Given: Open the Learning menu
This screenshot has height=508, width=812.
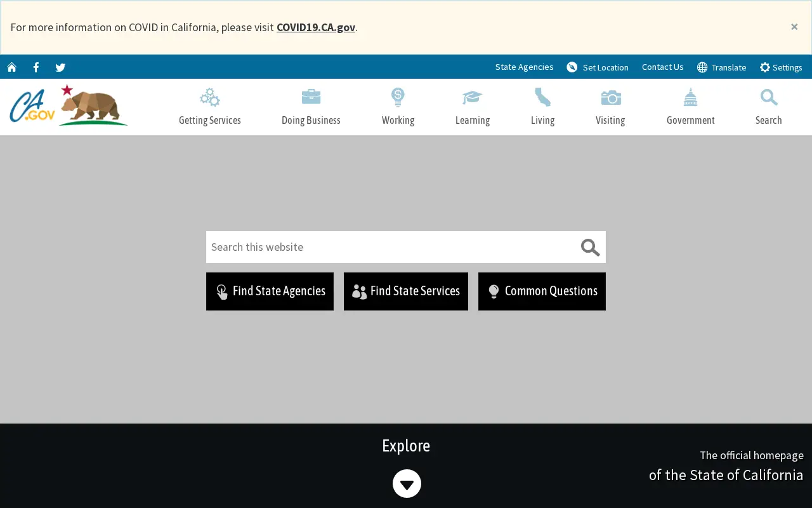Looking at the screenshot, I should pos(473,107).
